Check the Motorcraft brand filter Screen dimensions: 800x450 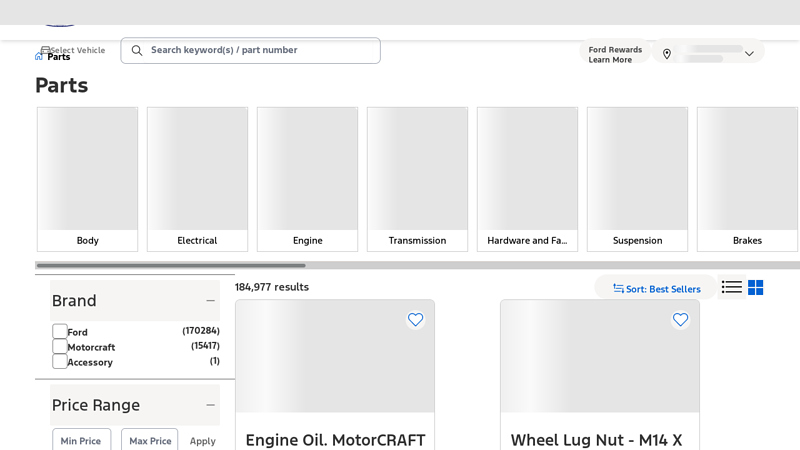click(60, 346)
